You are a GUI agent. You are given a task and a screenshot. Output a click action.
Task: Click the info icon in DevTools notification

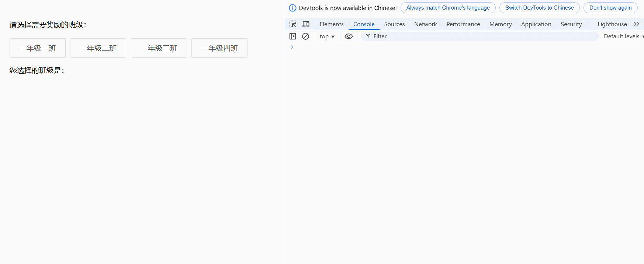coord(293,8)
